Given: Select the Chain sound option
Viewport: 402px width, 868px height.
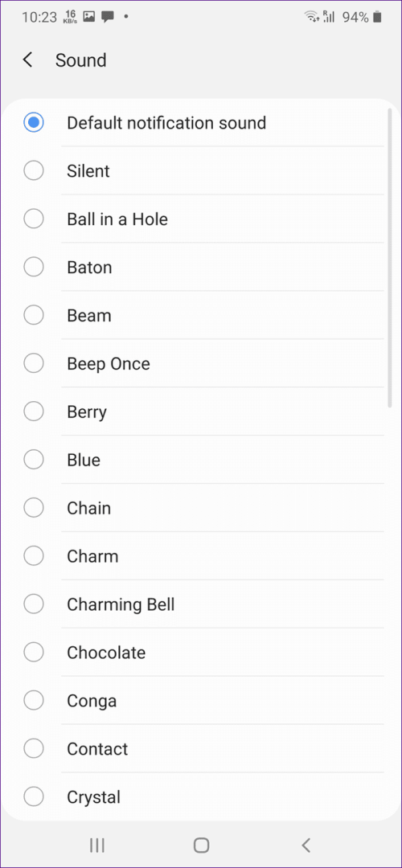Looking at the screenshot, I should (34, 508).
